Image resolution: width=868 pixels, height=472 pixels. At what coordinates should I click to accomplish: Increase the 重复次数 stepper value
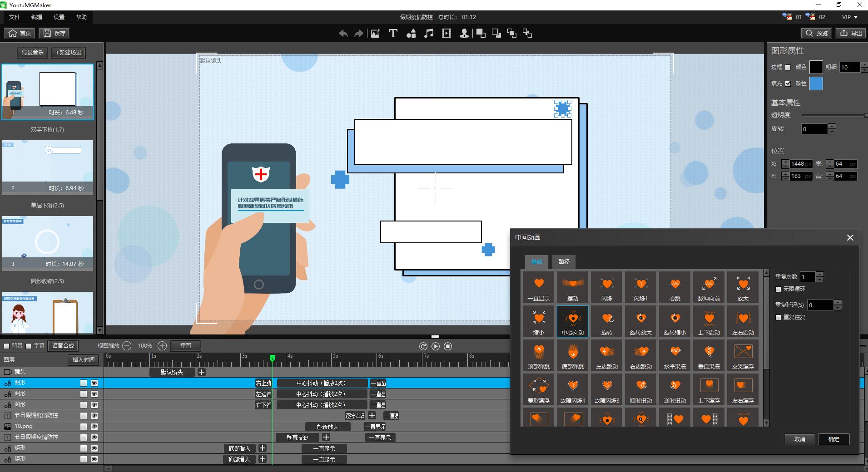pyautogui.click(x=819, y=274)
